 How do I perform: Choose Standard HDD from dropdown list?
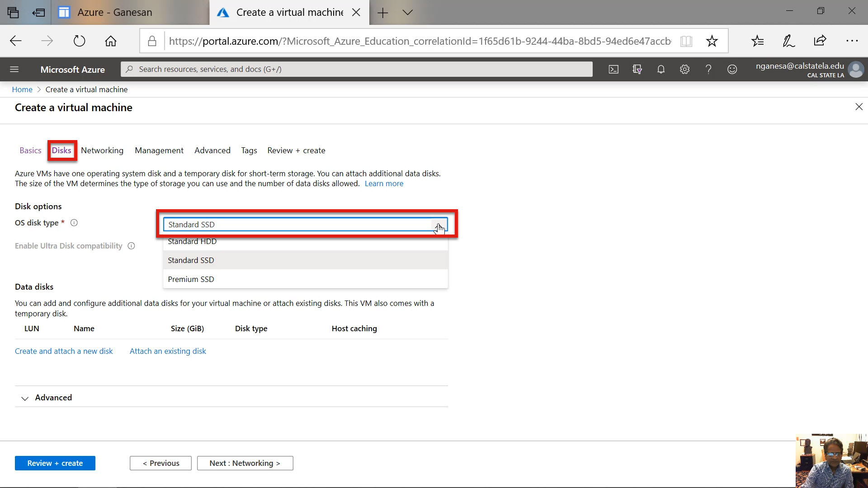click(192, 242)
